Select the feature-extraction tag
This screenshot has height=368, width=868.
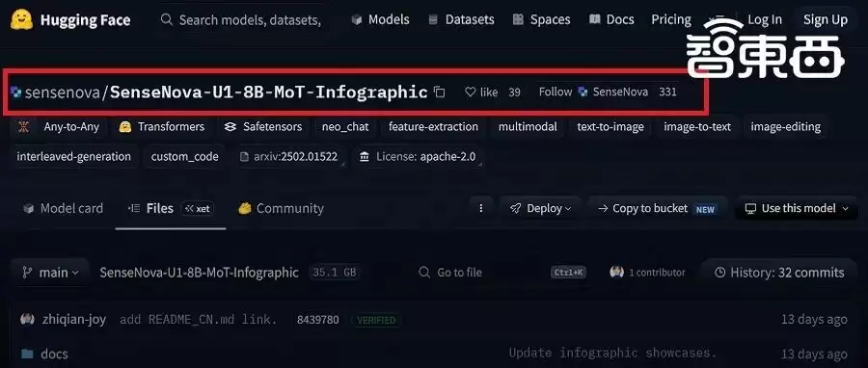pos(433,126)
